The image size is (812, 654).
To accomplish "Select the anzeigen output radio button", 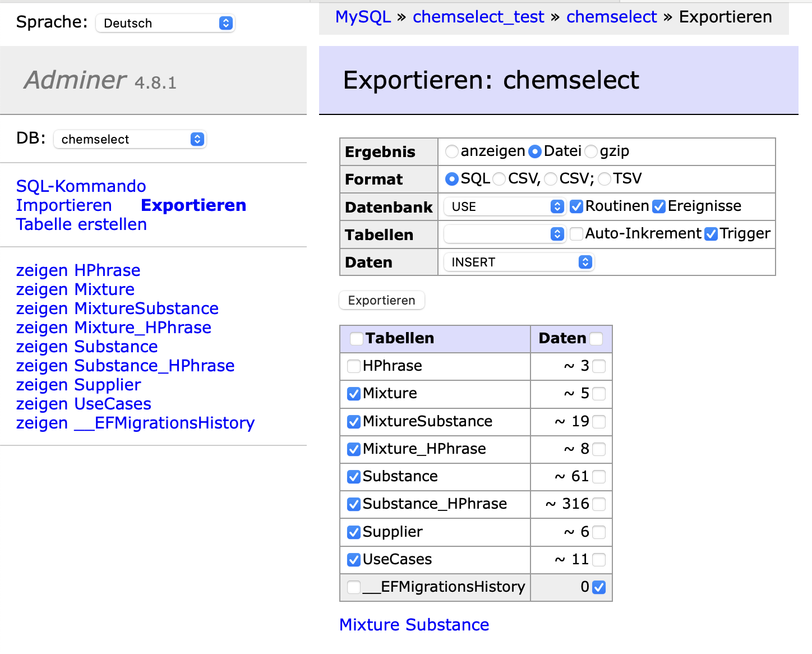I will [x=451, y=151].
